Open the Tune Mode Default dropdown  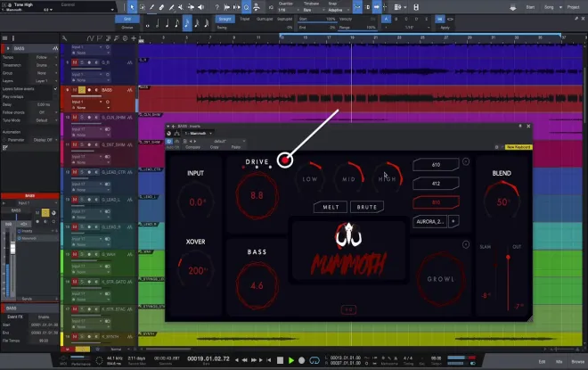point(45,120)
